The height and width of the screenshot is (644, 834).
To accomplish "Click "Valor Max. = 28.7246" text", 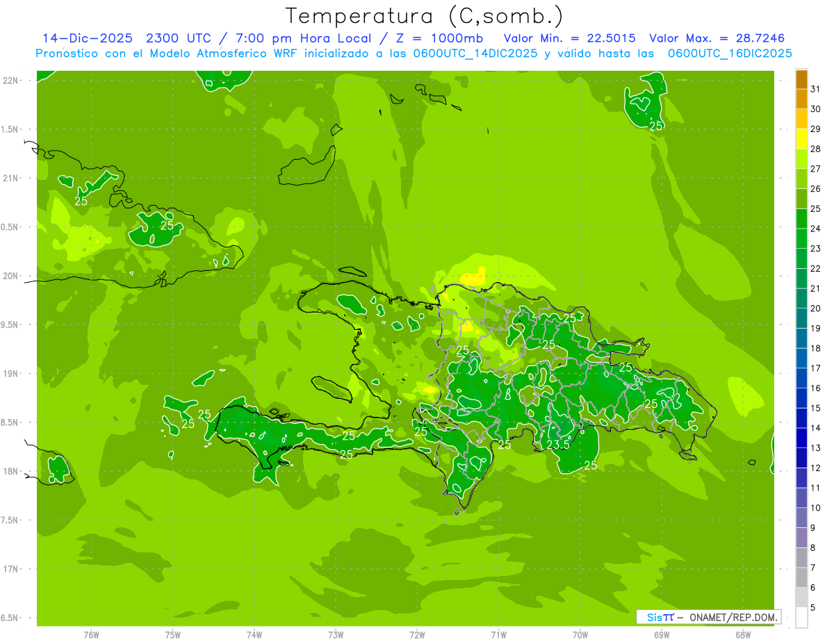I will pos(716,38).
